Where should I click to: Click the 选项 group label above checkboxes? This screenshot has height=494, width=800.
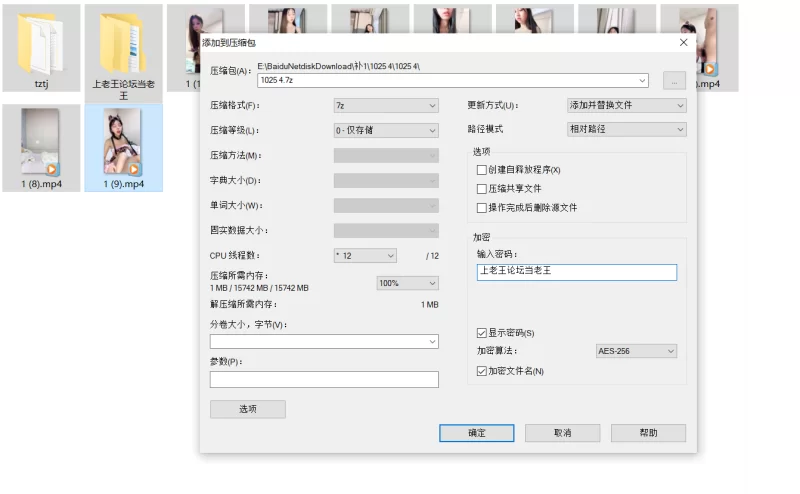pos(481,151)
